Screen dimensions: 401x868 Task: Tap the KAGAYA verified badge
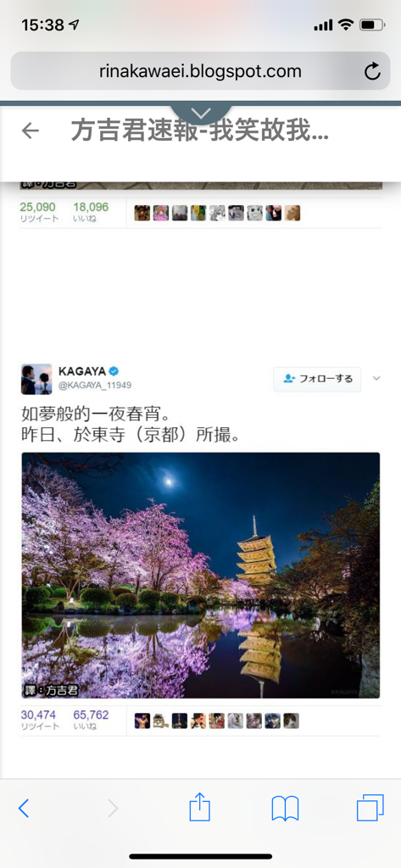pos(114,371)
